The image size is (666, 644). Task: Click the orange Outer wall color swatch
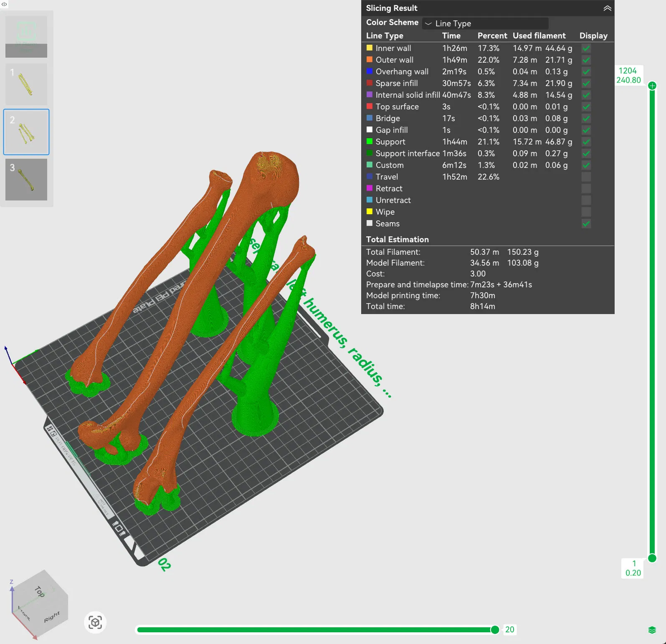[x=370, y=59]
